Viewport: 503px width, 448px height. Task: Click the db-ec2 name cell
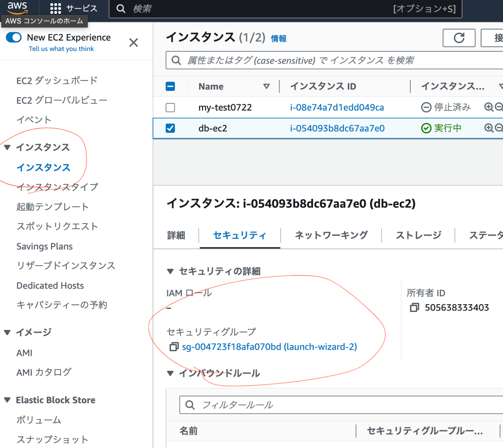point(213,128)
